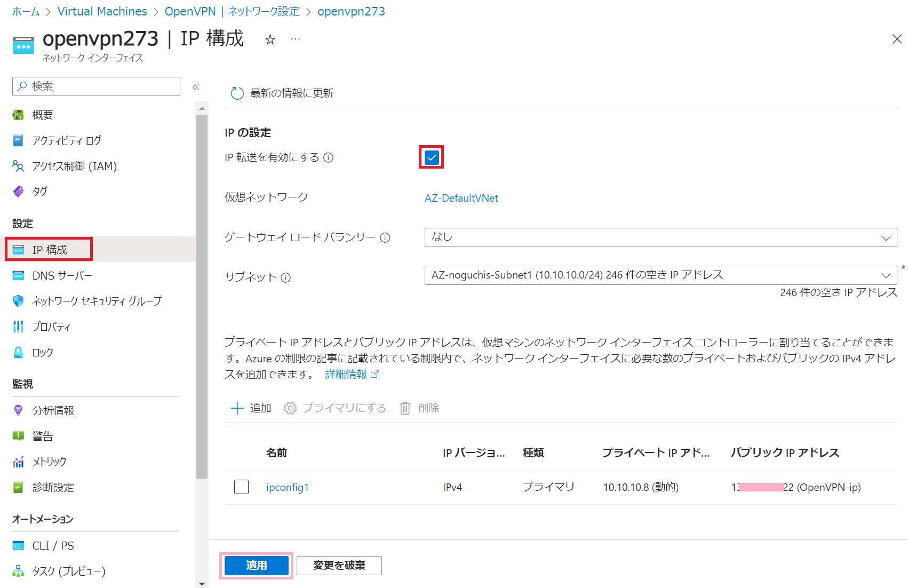Screen dimensions: 908x588
Task: Click the 分析情報 lightbulb icon
Action: pos(18,410)
